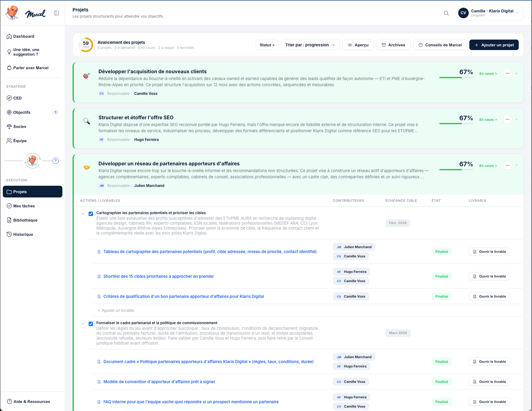The height and width of the screenshot is (411, 532).
Task: Open Socles in the sidebar
Action: coord(32,127)
